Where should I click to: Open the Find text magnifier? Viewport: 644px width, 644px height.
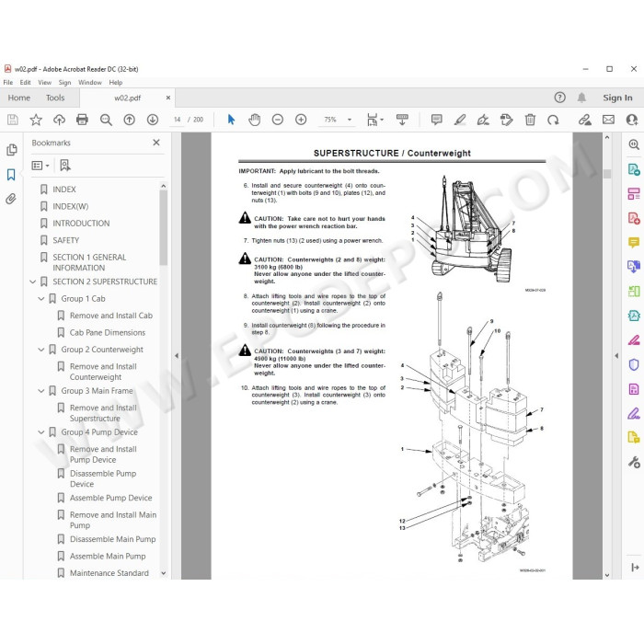tap(106, 120)
